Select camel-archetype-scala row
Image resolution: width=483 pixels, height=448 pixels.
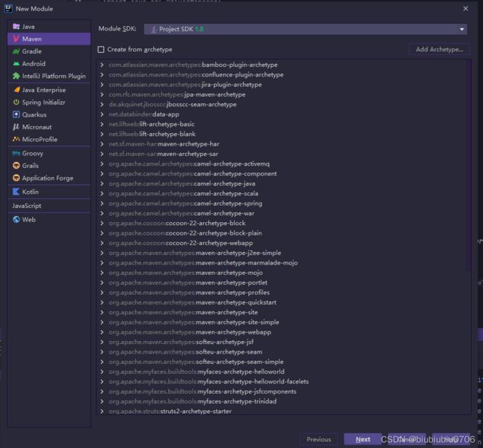coord(284,193)
